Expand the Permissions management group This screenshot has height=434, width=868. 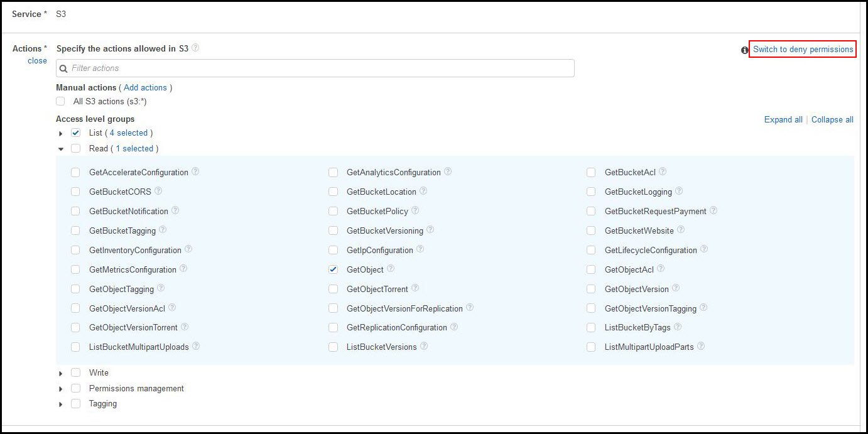tap(61, 389)
